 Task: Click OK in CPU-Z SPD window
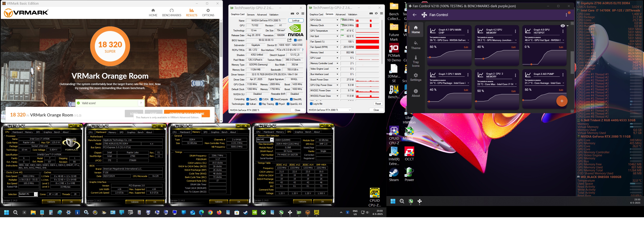322,202
